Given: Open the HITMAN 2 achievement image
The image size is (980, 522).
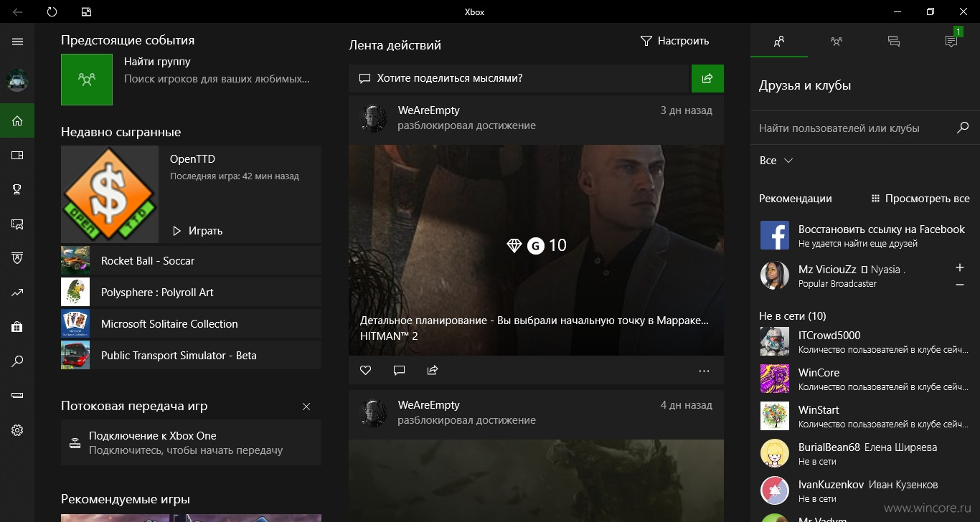Looking at the screenshot, I should [x=536, y=250].
